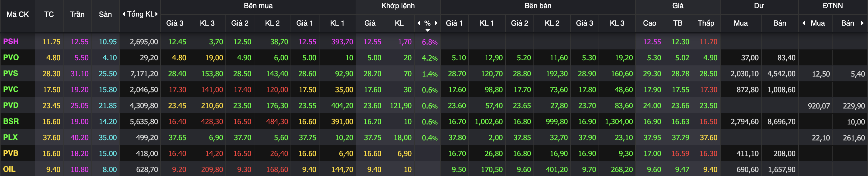Click PVO percent change 4.2%

[x=429, y=58]
